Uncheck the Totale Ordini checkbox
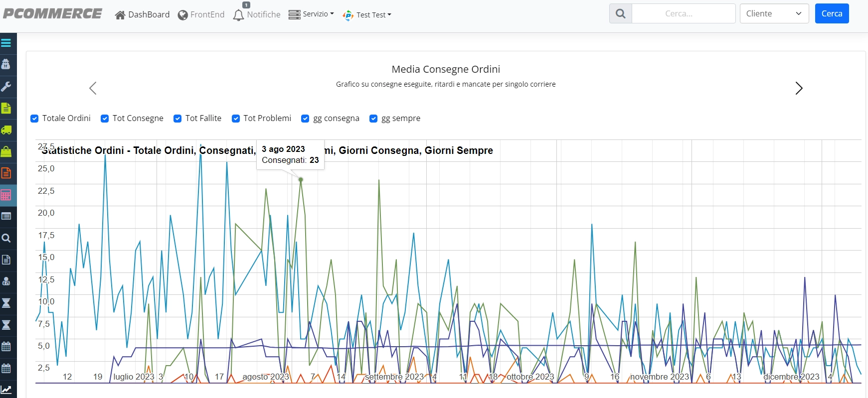Image resolution: width=868 pixels, height=398 pixels. 34,119
